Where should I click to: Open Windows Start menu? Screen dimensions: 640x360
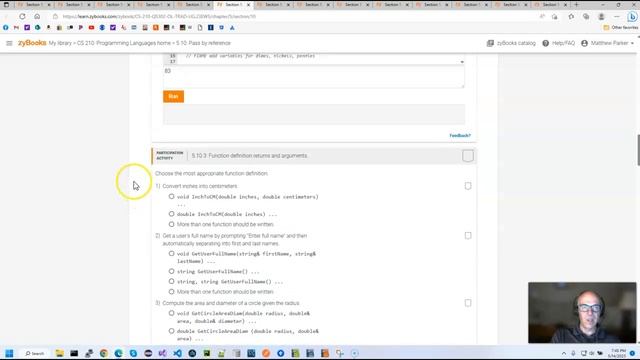click(x=9, y=353)
